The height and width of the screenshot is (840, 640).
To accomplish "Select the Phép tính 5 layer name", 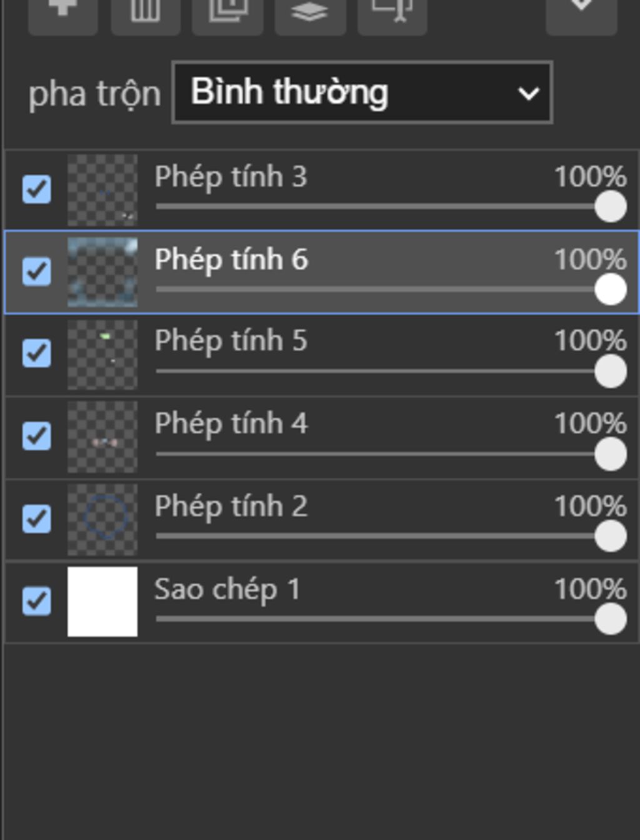I will pos(231,341).
